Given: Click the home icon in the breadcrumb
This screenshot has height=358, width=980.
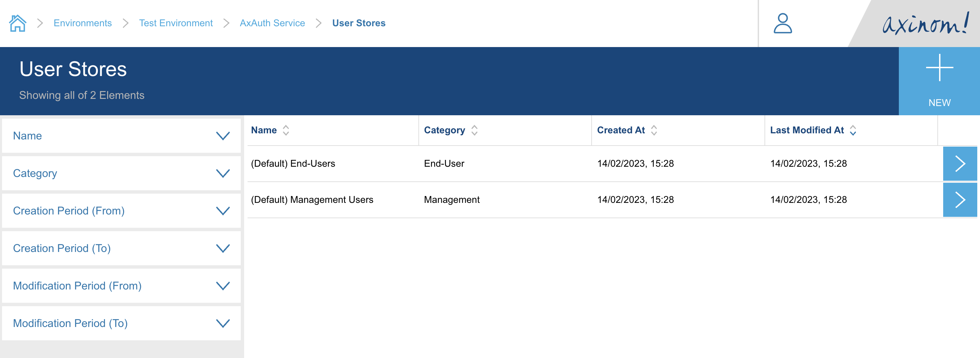Looking at the screenshot, I should (17, 23).
